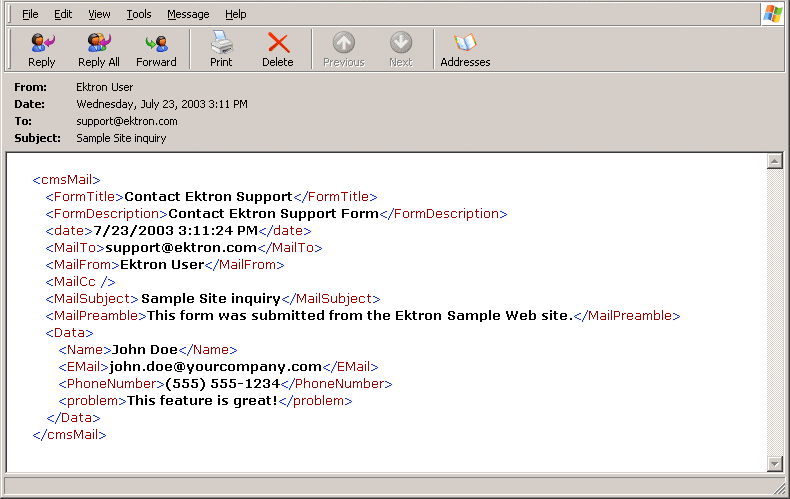The image size is (790, 499).
Task: Click the text This feature is great!
Action: coord(203,401)
